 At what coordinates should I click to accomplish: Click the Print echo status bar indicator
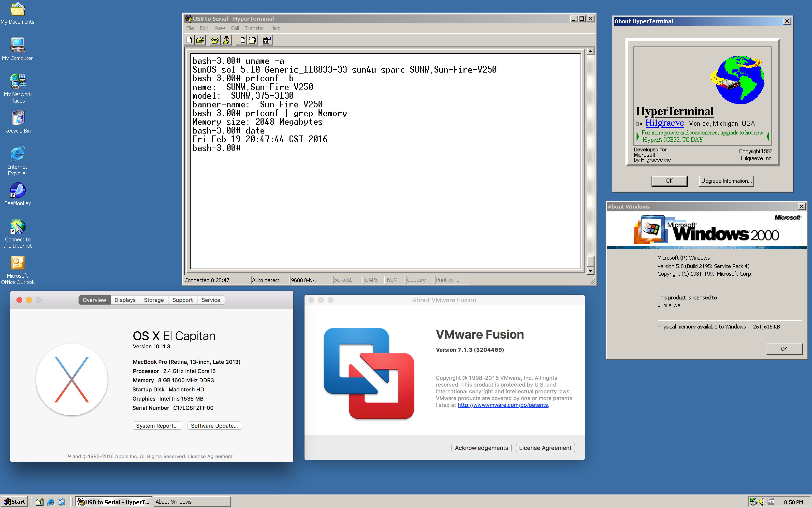tap(452, 280)
